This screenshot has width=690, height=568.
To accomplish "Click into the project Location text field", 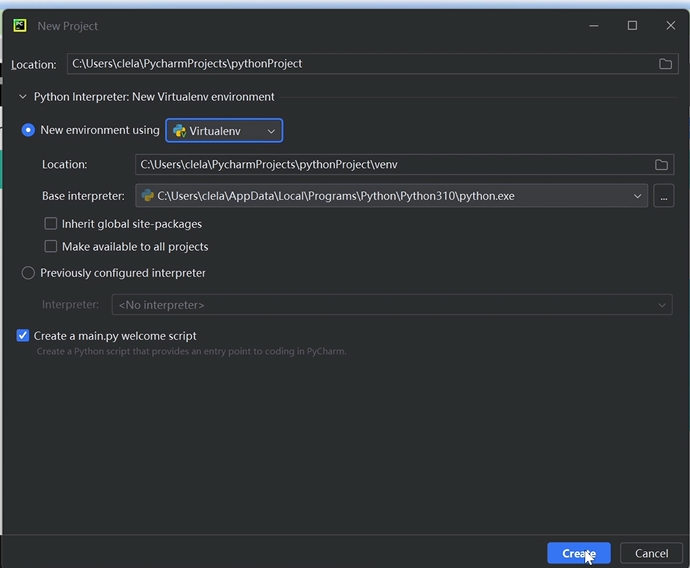I will click(360, 64).
